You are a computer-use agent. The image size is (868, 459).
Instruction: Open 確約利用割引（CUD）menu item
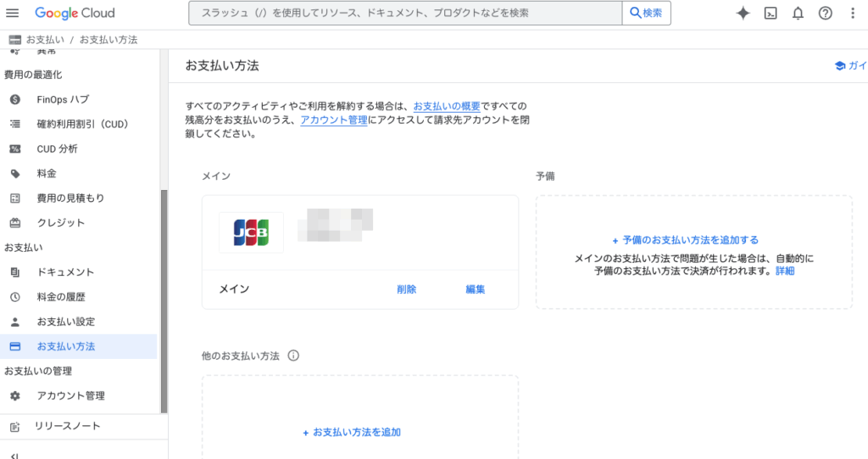[81, 124]
